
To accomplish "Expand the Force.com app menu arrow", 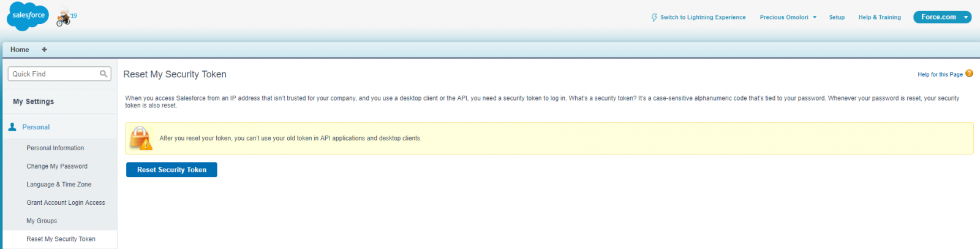I will (966, 17).
